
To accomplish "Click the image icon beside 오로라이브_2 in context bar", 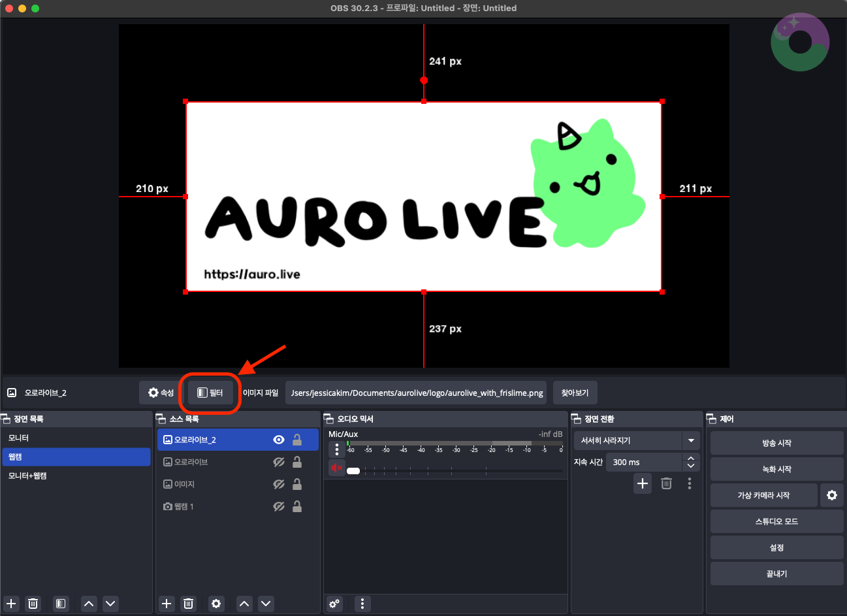I will (12, 393).
